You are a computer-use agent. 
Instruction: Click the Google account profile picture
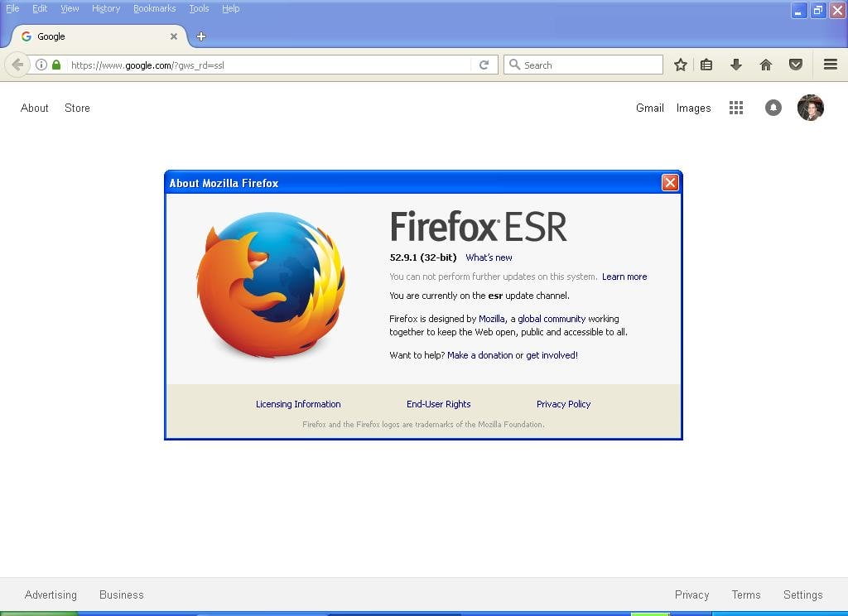(810, 108)
